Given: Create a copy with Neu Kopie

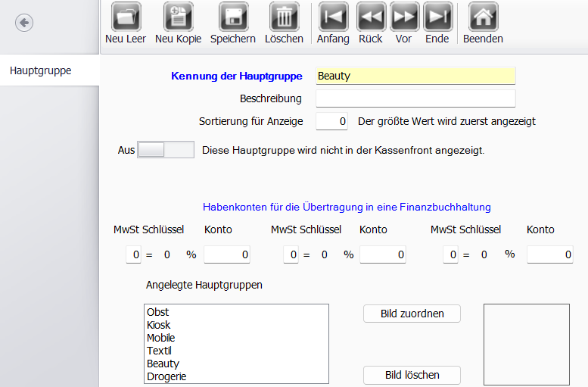Looking at the screenshot, I should point(178,17).
